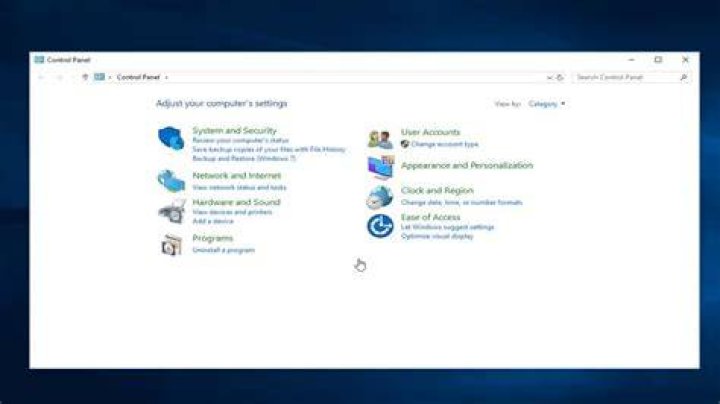The width and height of the screenshot is (720, 404).
Task: Maximize the Control Panel window
Action: 658,60
